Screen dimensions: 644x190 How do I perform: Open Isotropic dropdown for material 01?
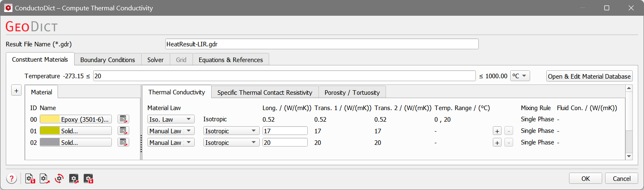click(231, 131)
